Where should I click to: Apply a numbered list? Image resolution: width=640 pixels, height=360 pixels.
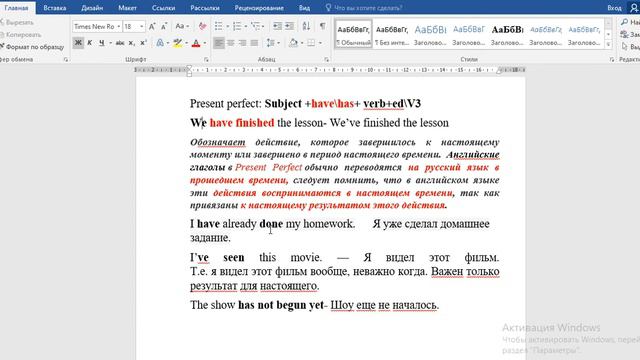(x=237, y=26)
